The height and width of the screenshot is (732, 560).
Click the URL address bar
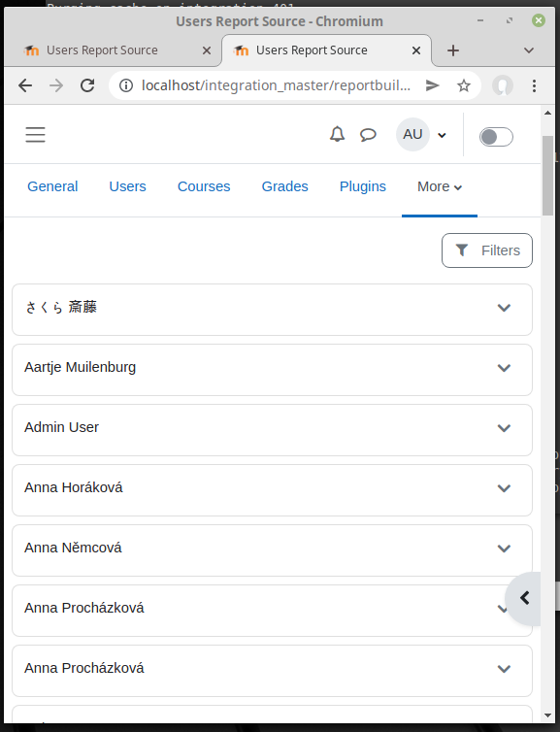pyautogui.click(x=276, y=85)
